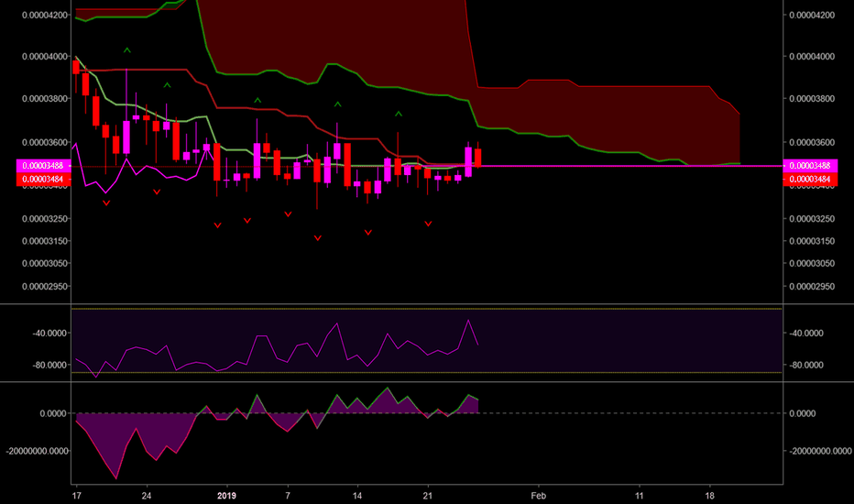
Task: Click 0.00004200 on the right price axis
Action: pos(812,16)
